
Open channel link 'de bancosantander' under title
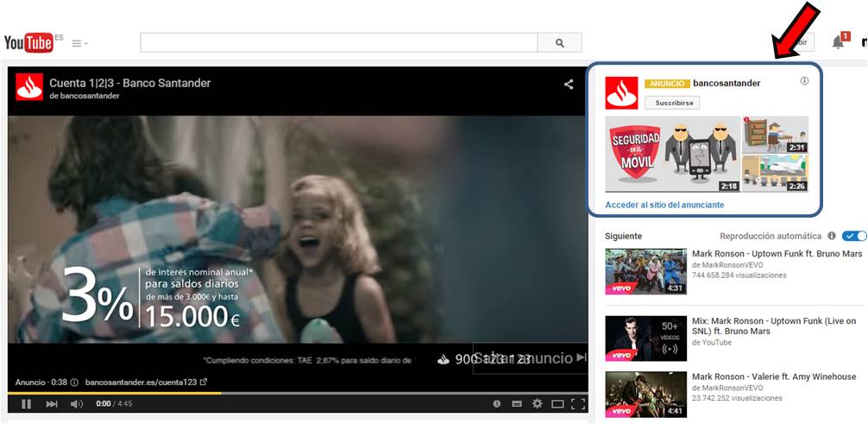coord(85,96)
